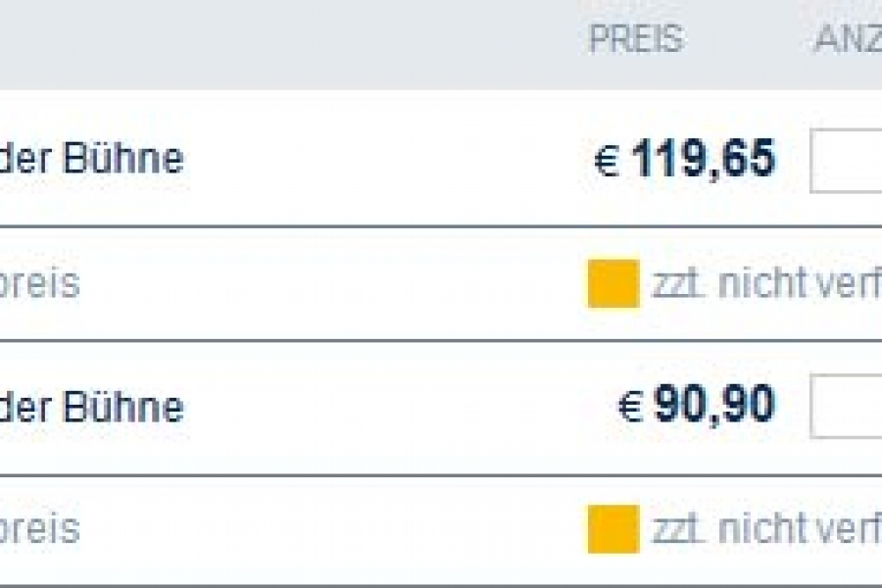Click the PREIS column header
Viewport: 882px width, 588px height.
635,40
